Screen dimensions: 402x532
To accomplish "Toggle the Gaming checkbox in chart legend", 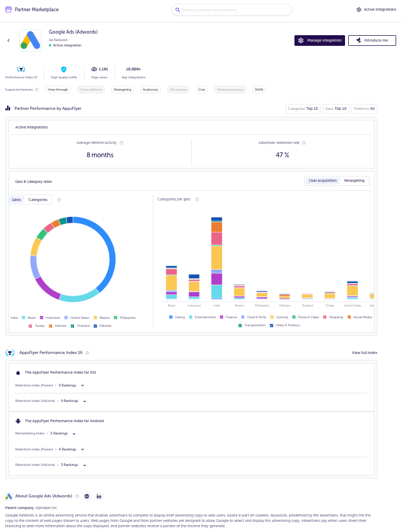I will [272, 317].
